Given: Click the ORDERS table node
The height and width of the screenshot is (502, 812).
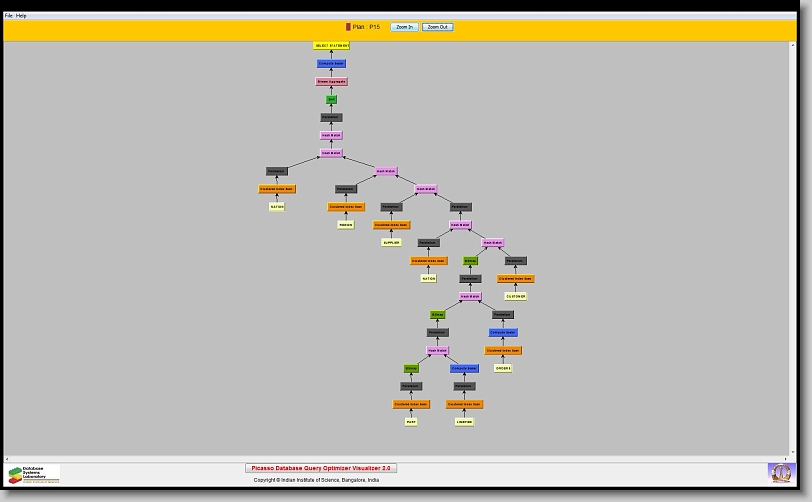Looking at the screenshot, I should 503,368.
